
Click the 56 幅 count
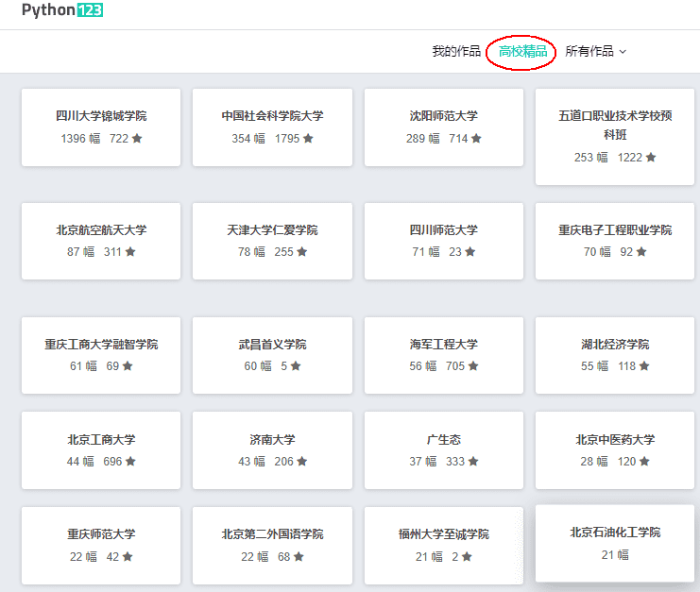423,366
